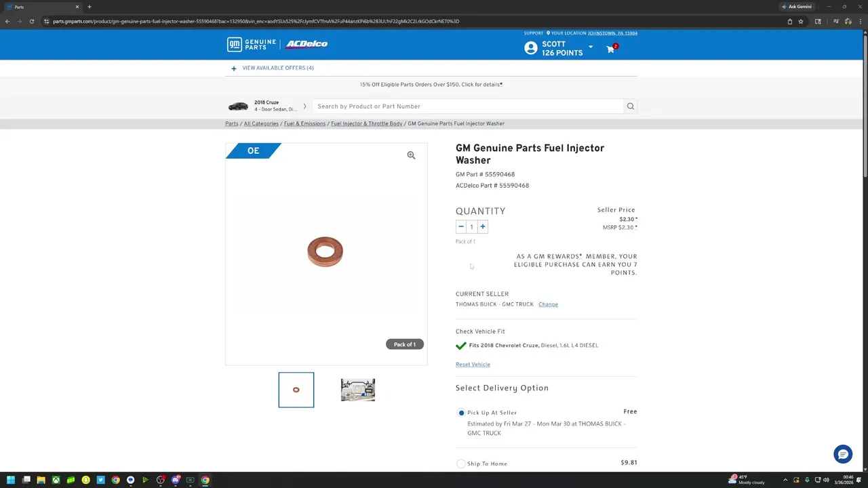Click Thomas Buick - GMC Truck seller name
The image size is (868, 488).
(x=494, y=304)
